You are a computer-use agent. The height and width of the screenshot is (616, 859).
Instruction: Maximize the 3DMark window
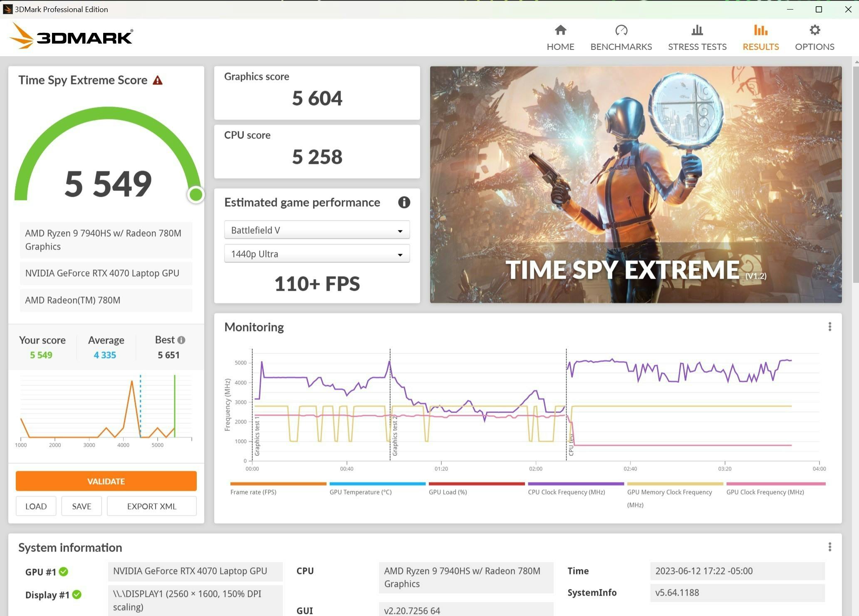(x=819, y=9)
